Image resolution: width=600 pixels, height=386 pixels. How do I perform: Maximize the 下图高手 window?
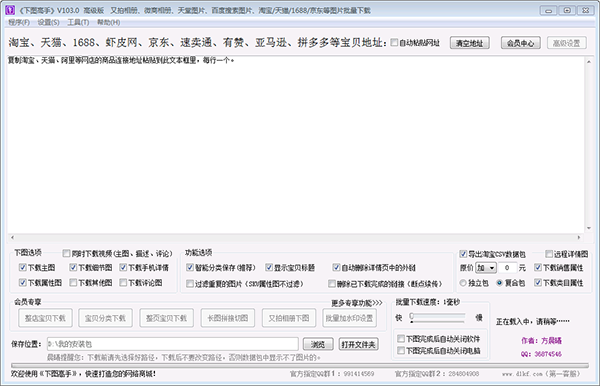coord(567,10)
